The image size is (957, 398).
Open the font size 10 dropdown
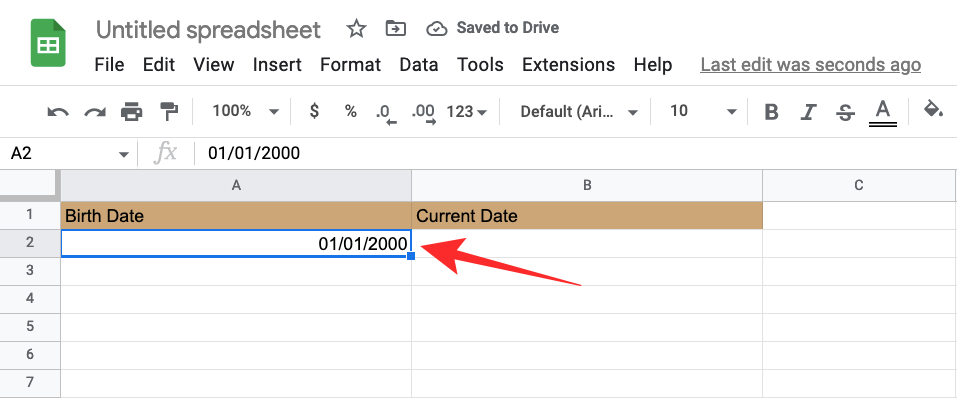(703, 111)
